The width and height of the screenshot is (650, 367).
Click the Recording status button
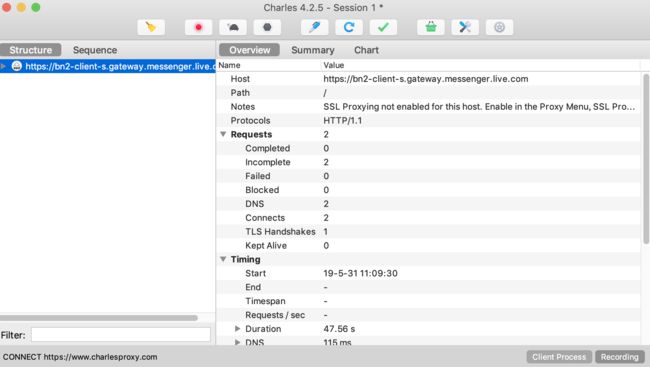620,357
